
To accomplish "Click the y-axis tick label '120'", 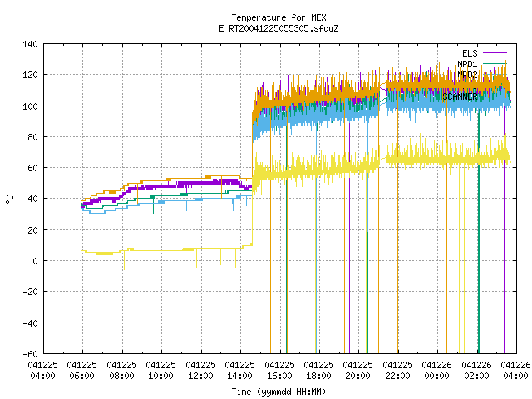I will (30, 75).
